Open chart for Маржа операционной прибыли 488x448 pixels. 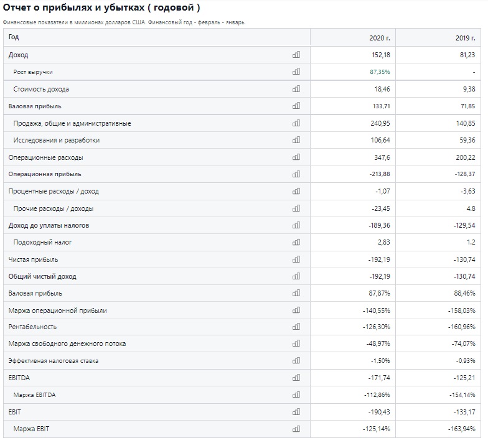click(296, 310)
